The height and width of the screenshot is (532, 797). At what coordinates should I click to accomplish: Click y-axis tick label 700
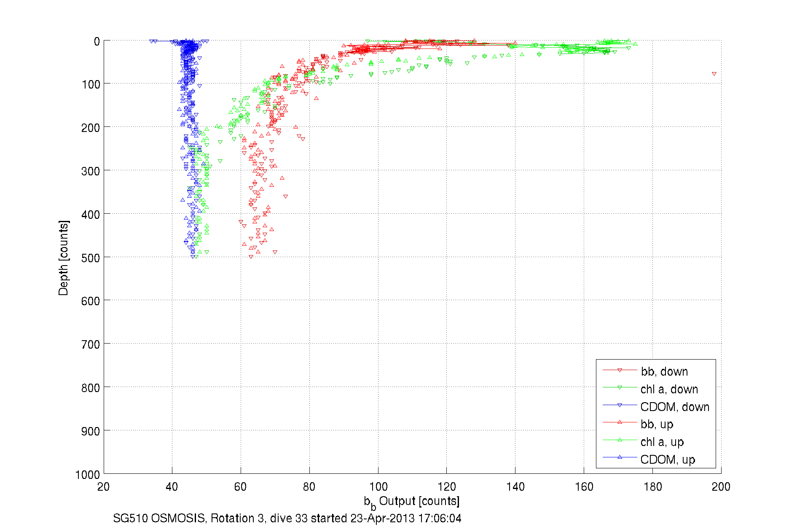[91, 344]
